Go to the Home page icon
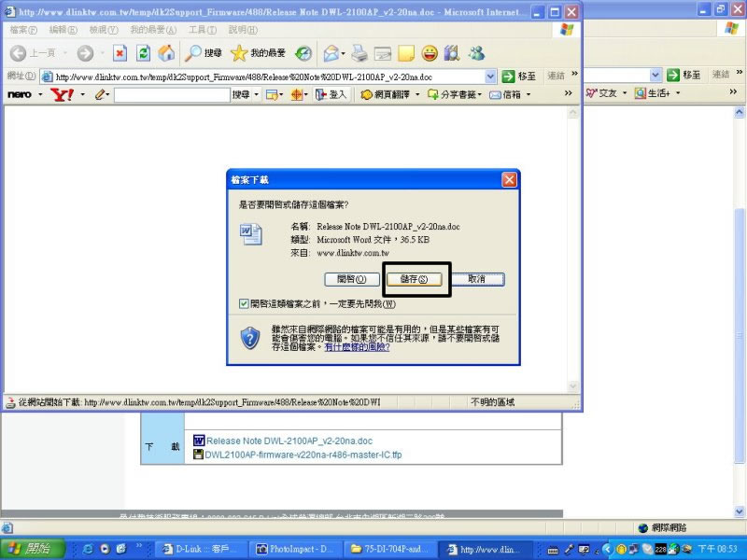The height and width of the screenshot is (560, 747). pos(166,53)
